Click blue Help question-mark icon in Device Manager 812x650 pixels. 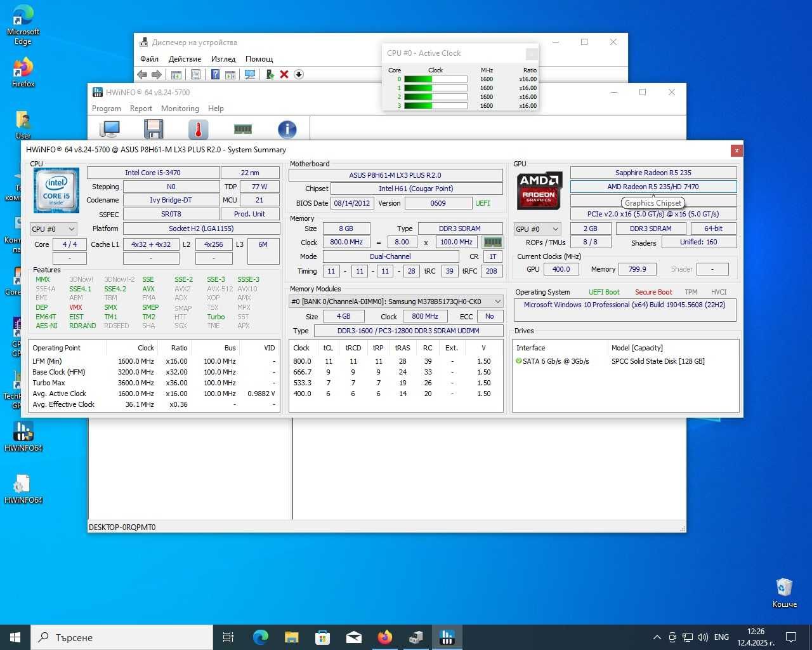[215, 74]
